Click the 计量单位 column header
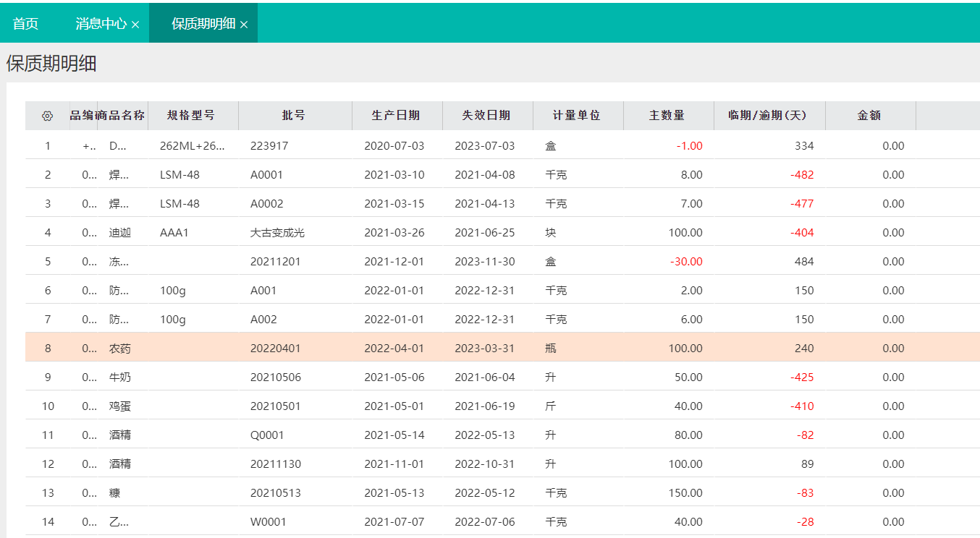The image size is (980, 538). pos(578,116)
